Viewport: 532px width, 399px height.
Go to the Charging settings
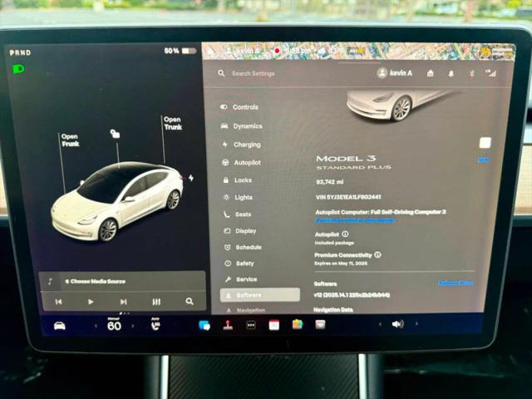point(241,145)
